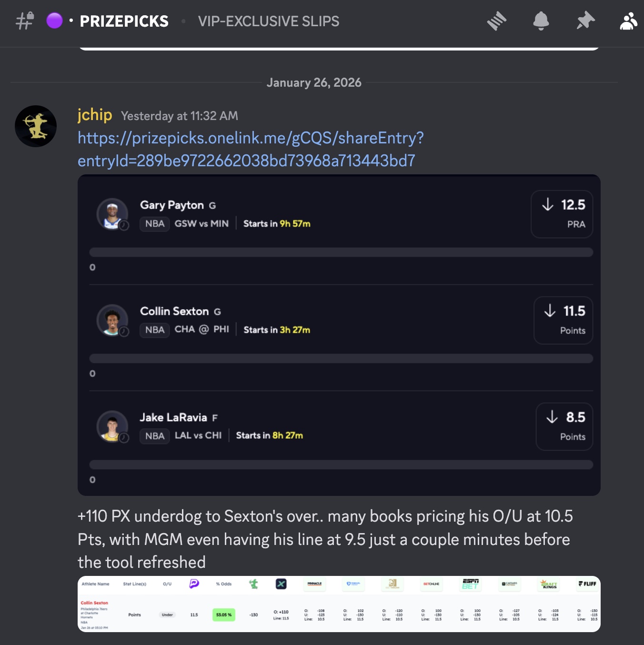Click the NBA tag under Collin Sexton

click(155, 330)
